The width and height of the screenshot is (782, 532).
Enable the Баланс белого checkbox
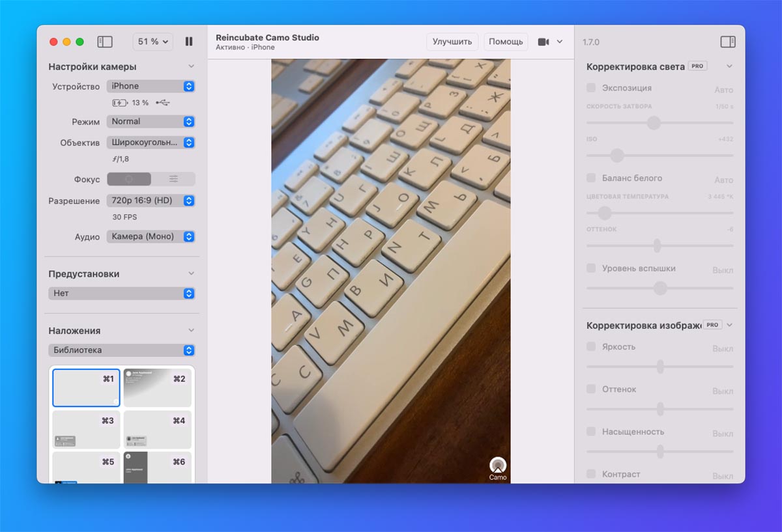(x=591, y=178)
